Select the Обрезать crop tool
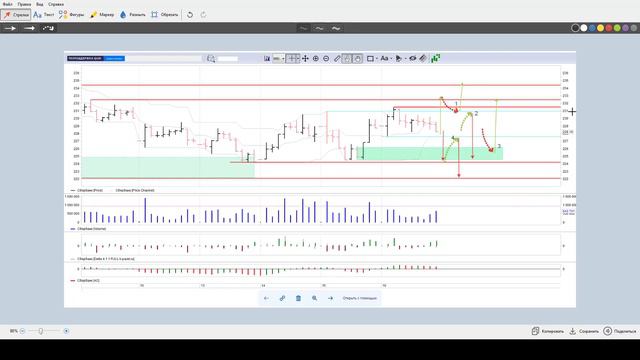The width and height of the screenshot is (640, 360). tap(164, 15)
